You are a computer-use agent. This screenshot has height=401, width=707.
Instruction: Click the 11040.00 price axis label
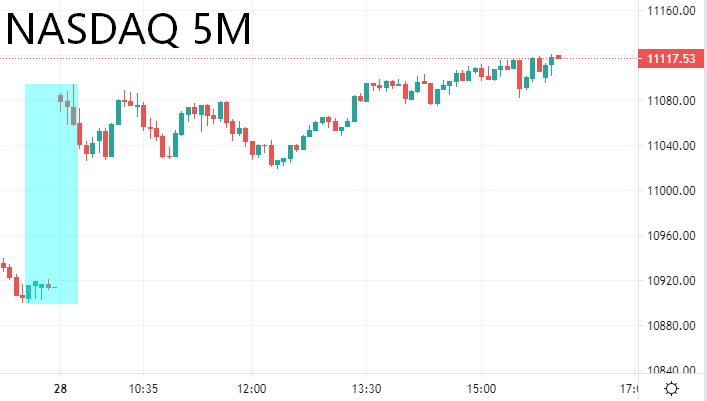point(671,146)
